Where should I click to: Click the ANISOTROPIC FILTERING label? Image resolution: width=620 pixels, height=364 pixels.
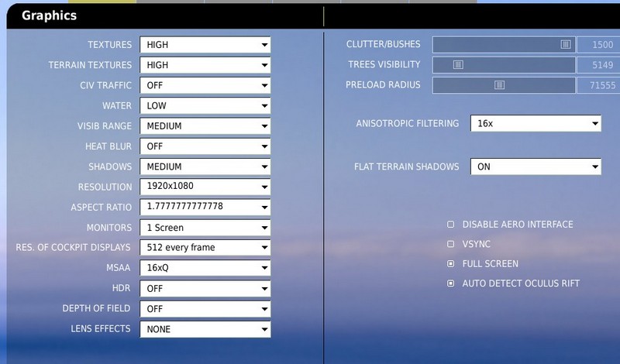pos(408,123)
